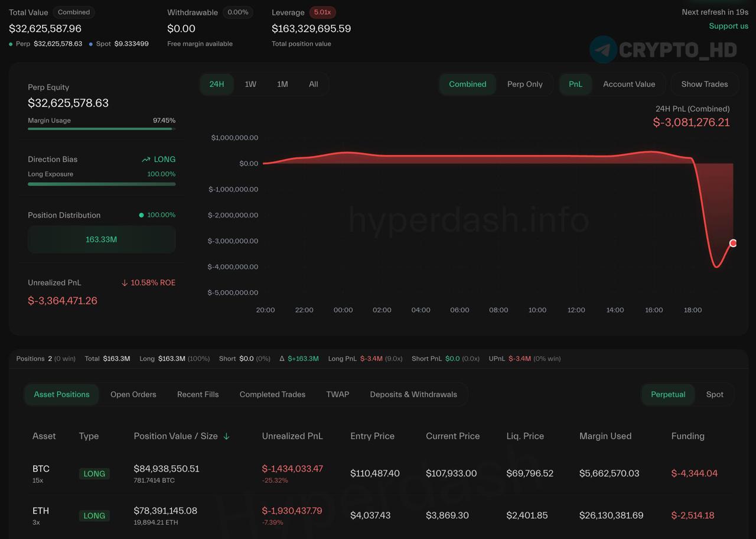This screenshot has width=756, height=539.
Task: Click the green Position Distribution dot
Action: (x=141, y=215)
